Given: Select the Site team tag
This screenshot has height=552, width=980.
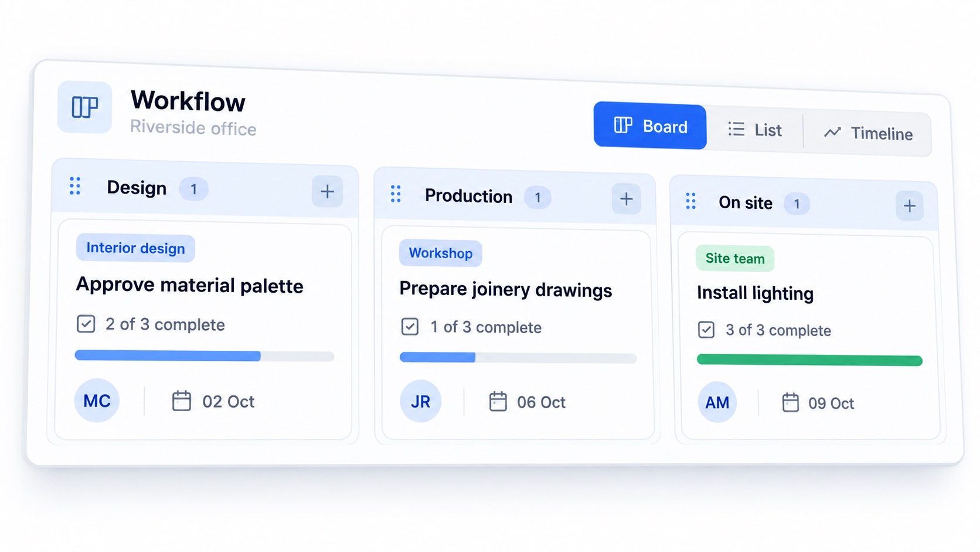Looking at the screenshot, I should 735,259.
